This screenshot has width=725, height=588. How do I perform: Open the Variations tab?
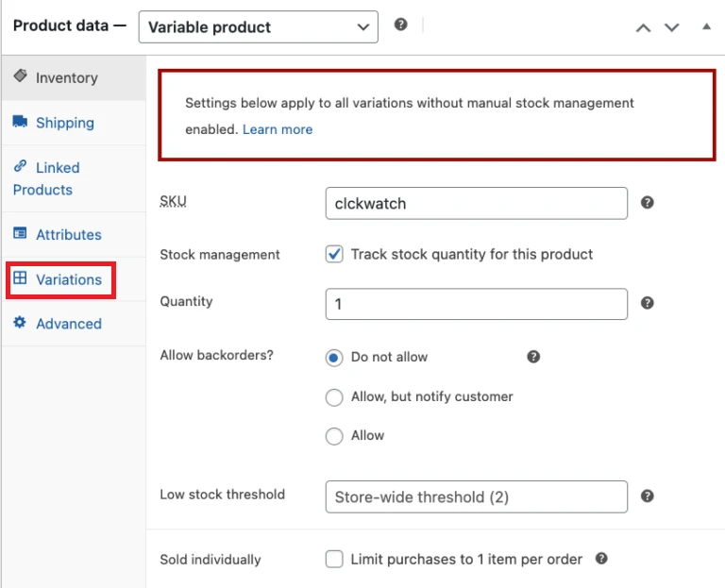[x=68, y=279]
